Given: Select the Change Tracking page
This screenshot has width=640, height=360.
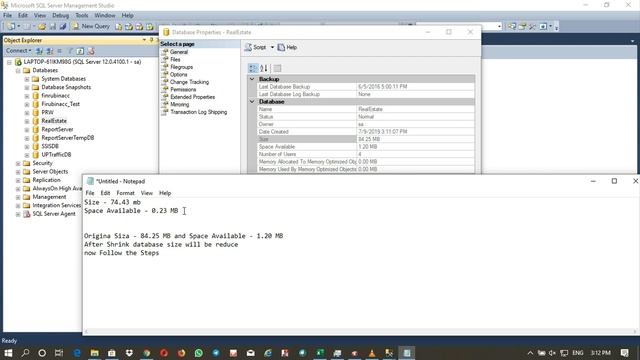Looking at the screenshot, I should click(x=189, y=82).
